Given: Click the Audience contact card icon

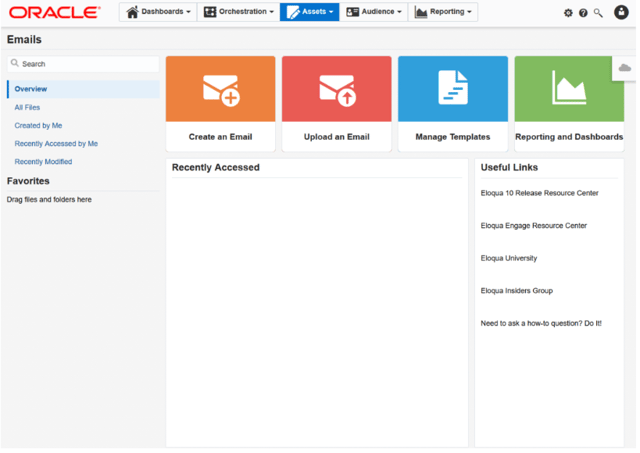Looking at the screenshot, I should (x=352, y=12).
